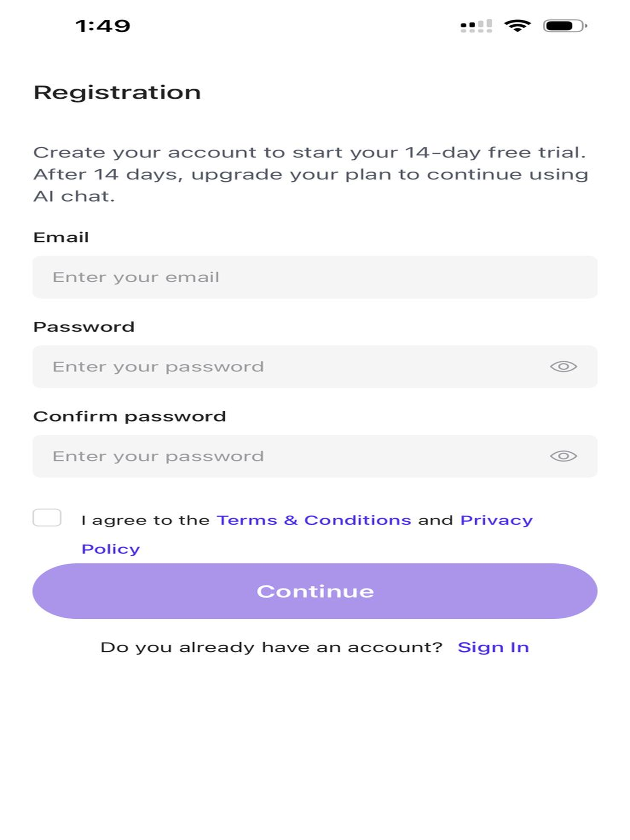Focus the Password input field

pos(315,367)
